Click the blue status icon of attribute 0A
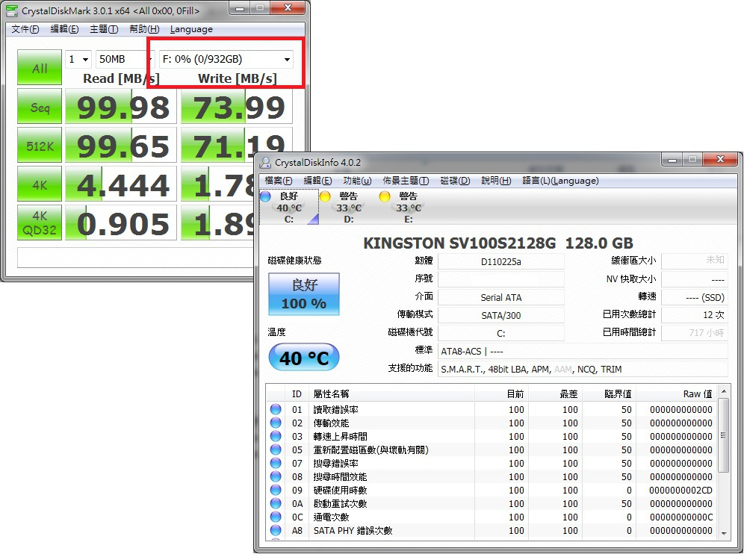 pos(276,503)
